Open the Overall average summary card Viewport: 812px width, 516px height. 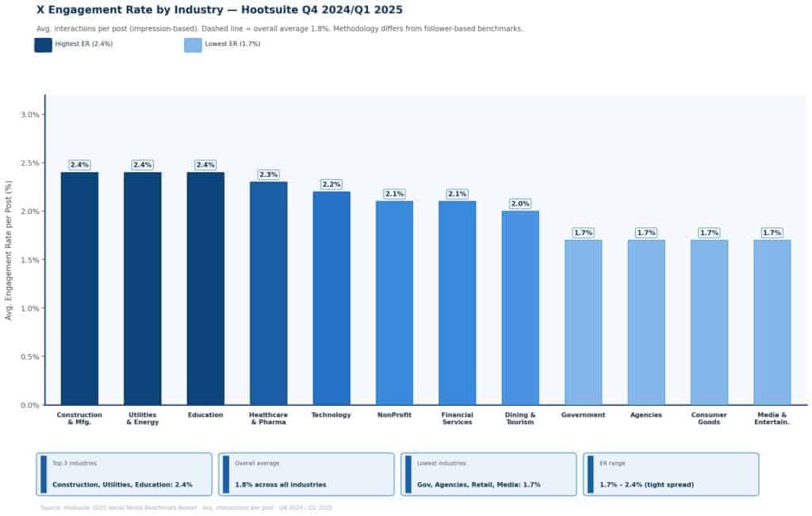(x=306, y=474)
